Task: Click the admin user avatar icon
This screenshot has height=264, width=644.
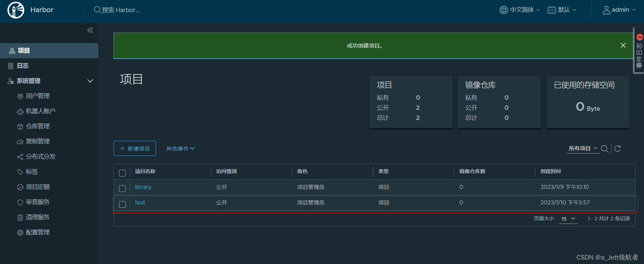Action: click(x=606, y=10)
